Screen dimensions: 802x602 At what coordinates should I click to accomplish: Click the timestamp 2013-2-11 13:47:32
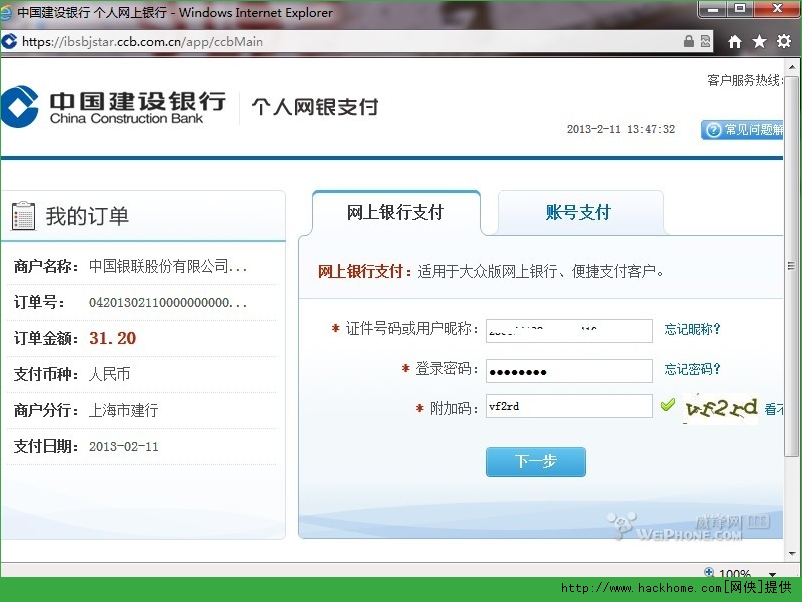coord(620,129)
